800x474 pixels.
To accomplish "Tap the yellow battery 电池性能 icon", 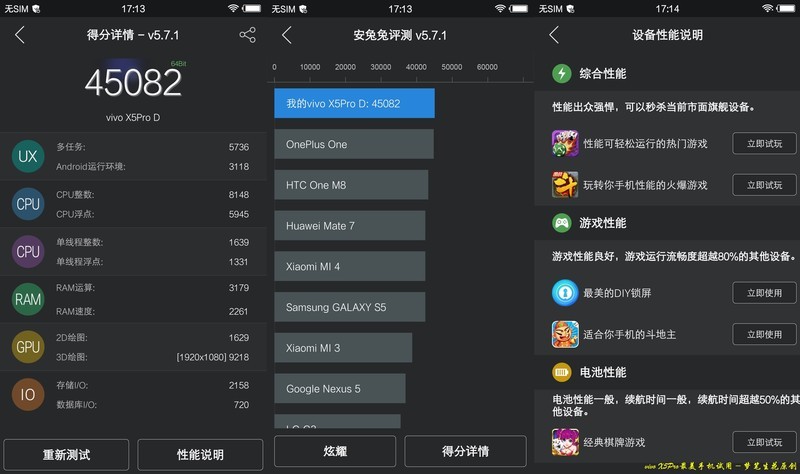I will coord(562,372).
